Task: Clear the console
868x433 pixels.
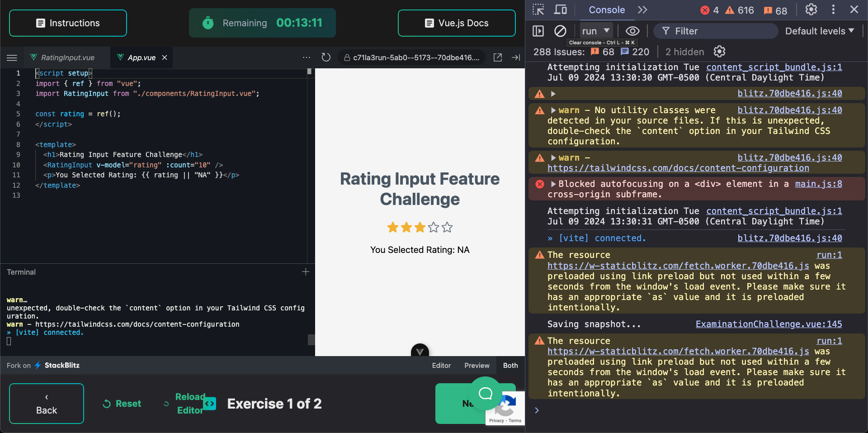Action: [560, 31]
